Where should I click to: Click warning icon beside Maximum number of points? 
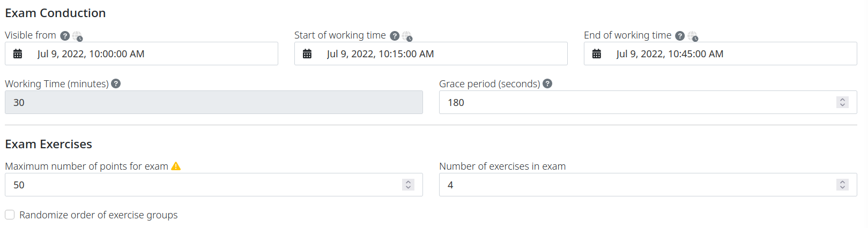pyautogui.click(x=176, y=166)
